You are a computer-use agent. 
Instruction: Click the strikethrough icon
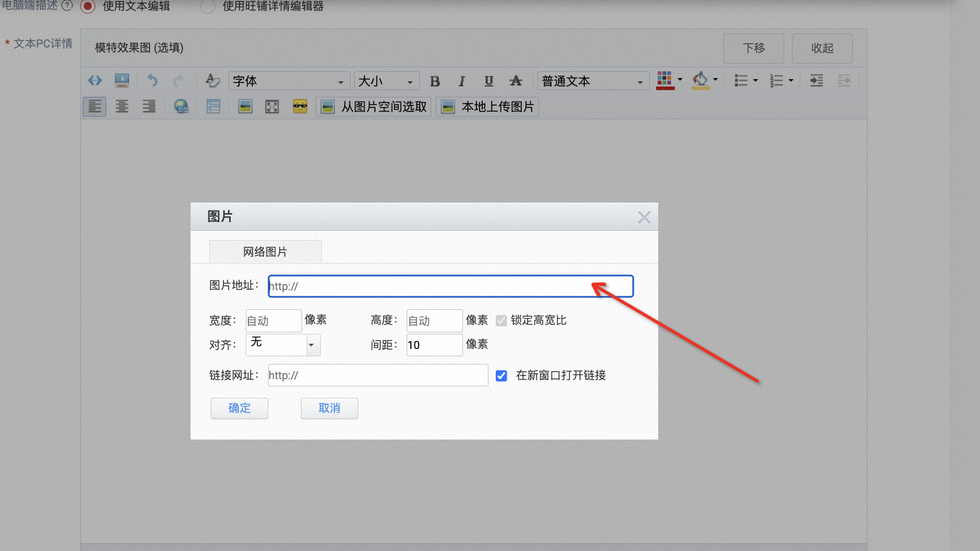[x=516, y=81]
